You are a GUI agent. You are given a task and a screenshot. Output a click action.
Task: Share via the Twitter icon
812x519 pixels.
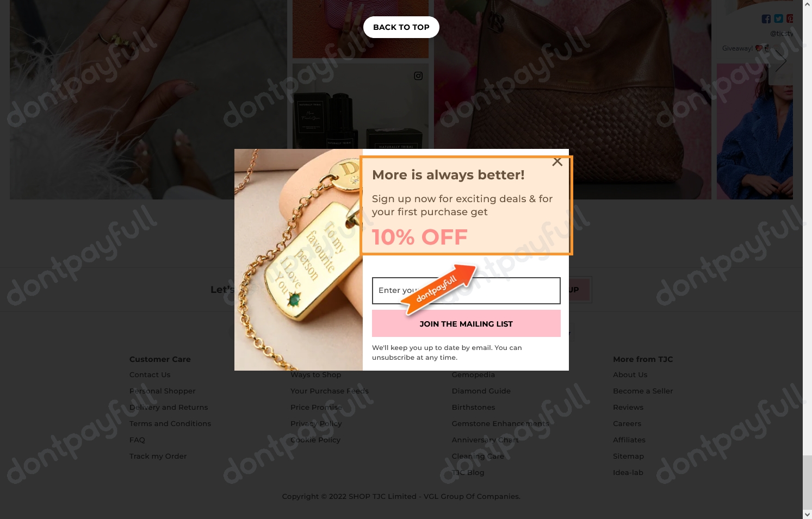tap(779, 19)
